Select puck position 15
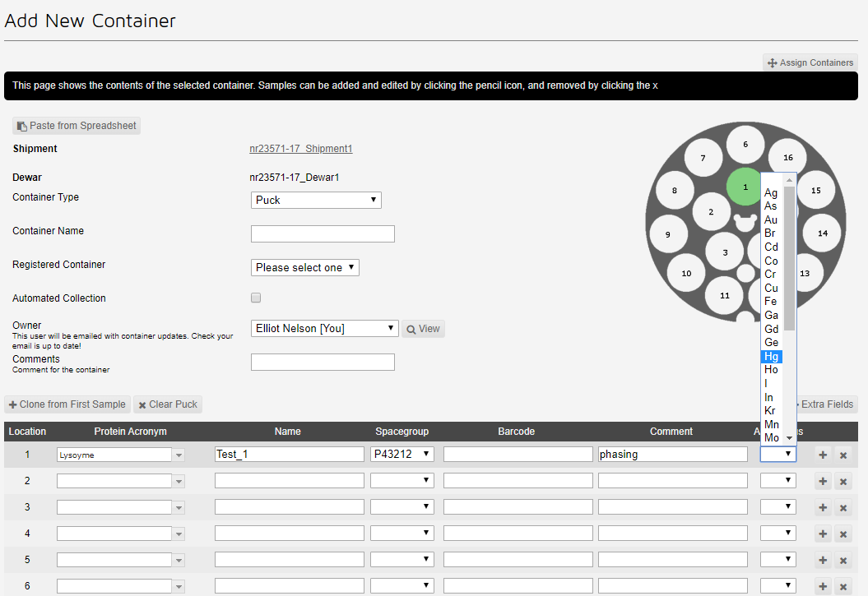Viewport: 868px width, 596px height. 816,190
